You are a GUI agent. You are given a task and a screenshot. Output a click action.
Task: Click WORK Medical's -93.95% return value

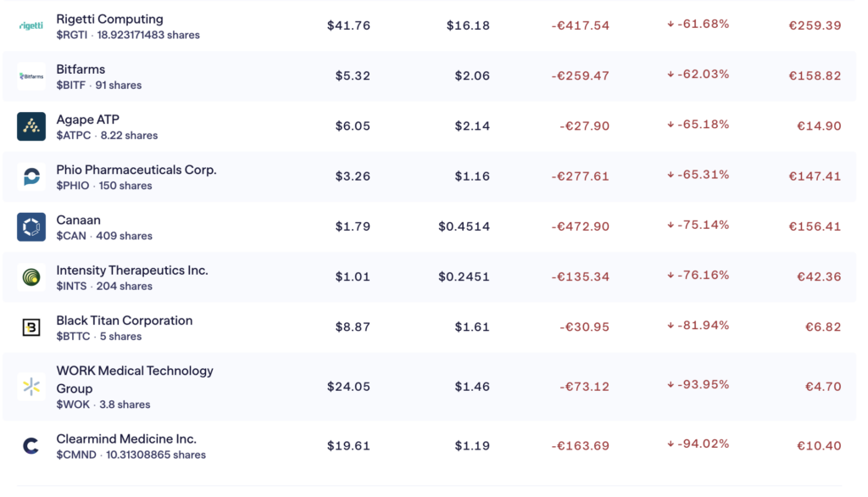pos(703,384)
